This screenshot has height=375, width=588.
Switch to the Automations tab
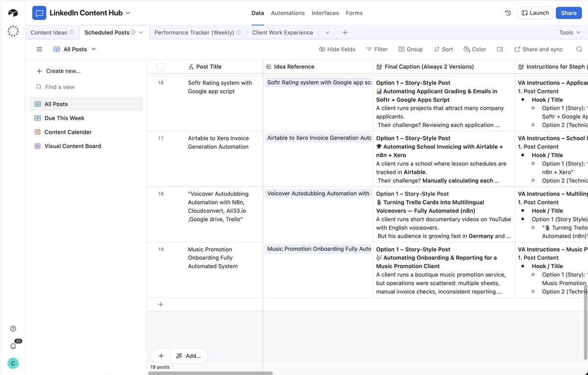[x=288, y=13]
